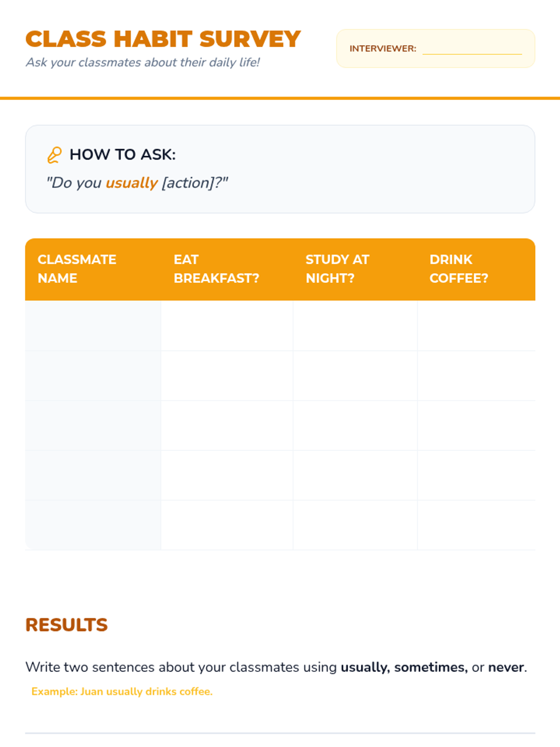Click third row Drink Coffee cell
The image size is (560, 747).
pyautogui.click(x=476, y=425)
